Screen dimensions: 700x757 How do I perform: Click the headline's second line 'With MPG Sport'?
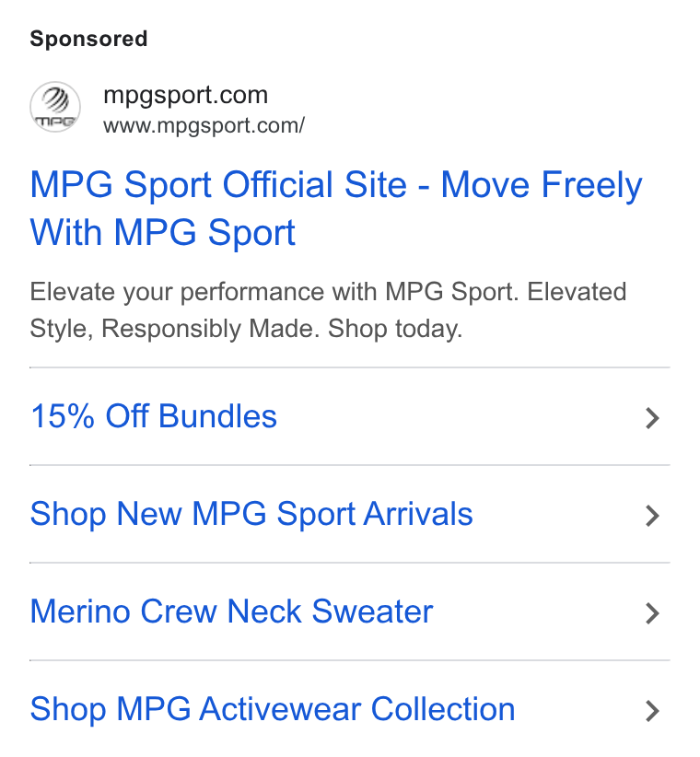click(x=163, y=233)
